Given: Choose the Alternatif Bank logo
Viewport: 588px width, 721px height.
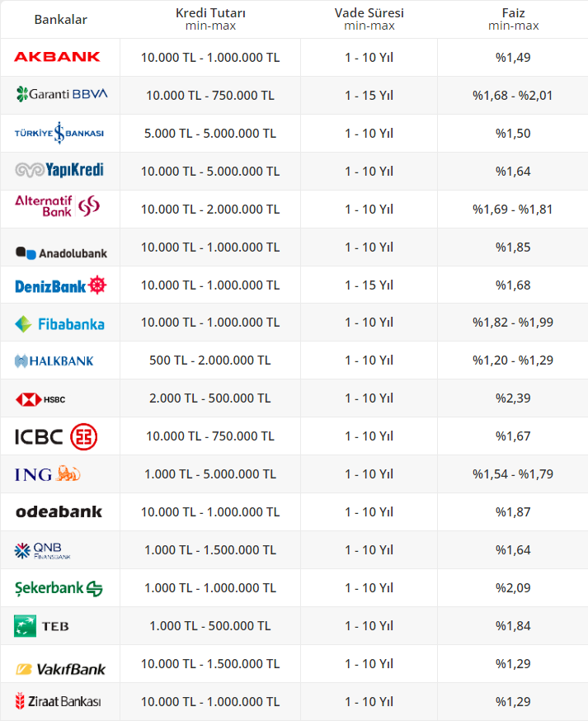Looking at the screenshot, I should pos(58,205).
